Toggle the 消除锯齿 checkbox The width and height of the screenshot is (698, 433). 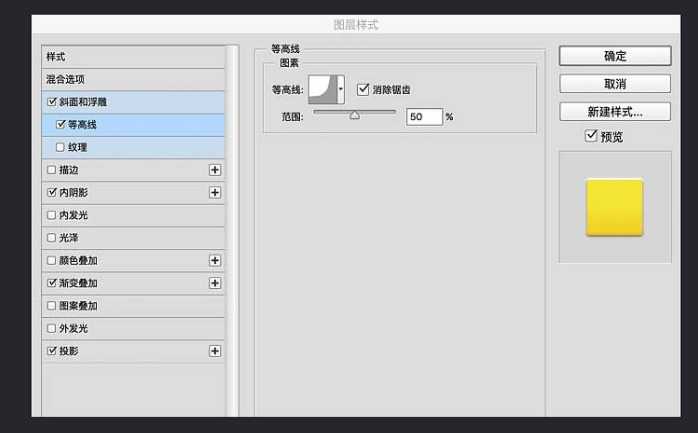pyautogui.click(x=363, y=90)
